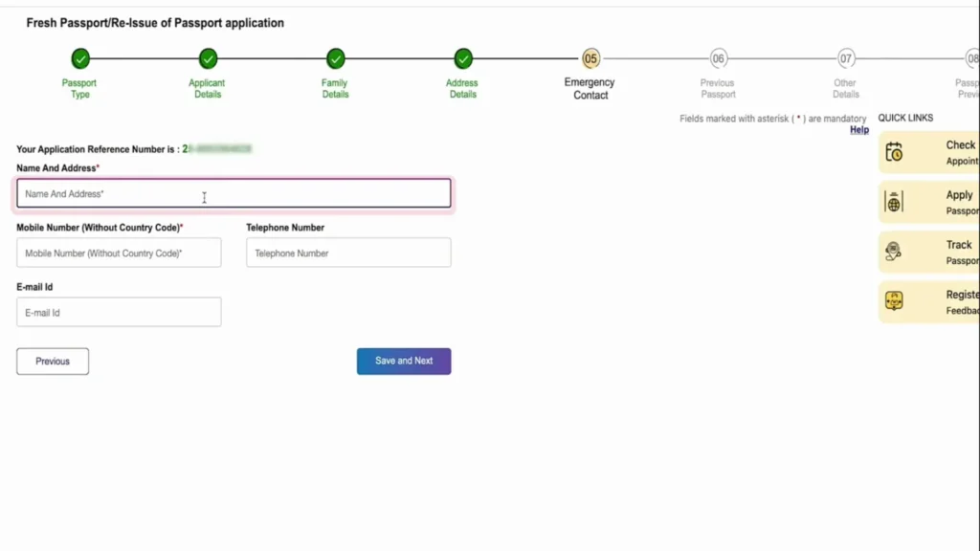
Task: Click the Family Details completed step checkmark
Action: (x=336, y=58)
